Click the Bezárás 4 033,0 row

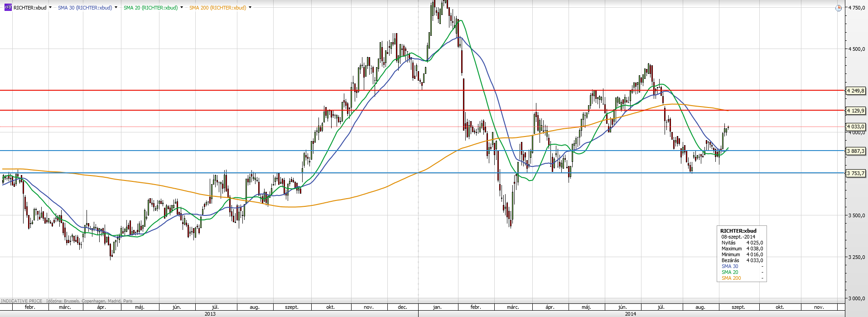742,260
